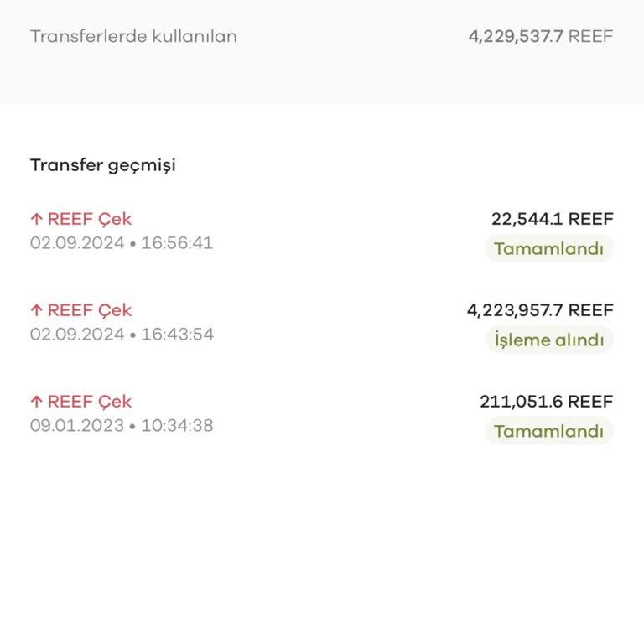Click the Transfer geçmişi heading
This screenshot has width=644, height=644.
pos(103,165)
